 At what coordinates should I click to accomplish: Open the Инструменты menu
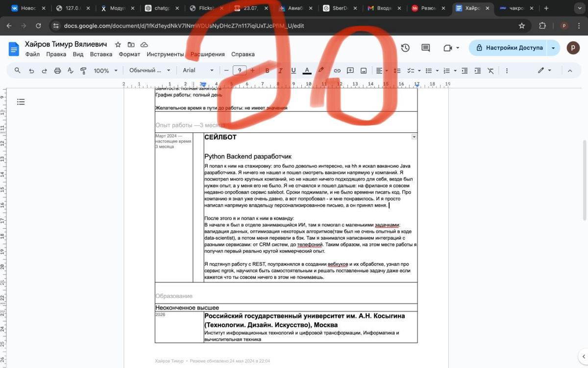click(x=165, y=54)
